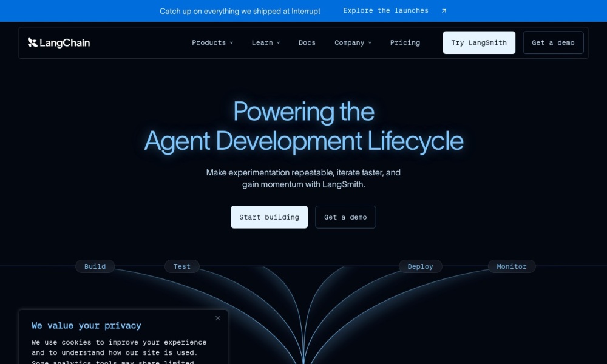607x364 pixels.
Task: Click the 'Agent Development Lifecycle' headline line
Action: click(x=304, y=141)
